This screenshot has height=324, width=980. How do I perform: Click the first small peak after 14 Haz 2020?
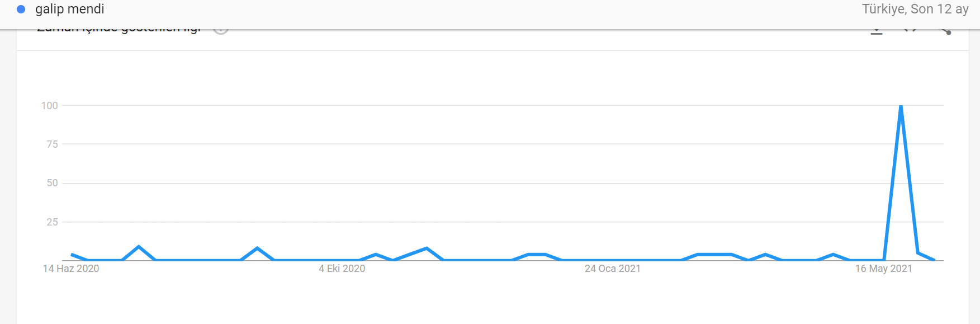(139, 247)
